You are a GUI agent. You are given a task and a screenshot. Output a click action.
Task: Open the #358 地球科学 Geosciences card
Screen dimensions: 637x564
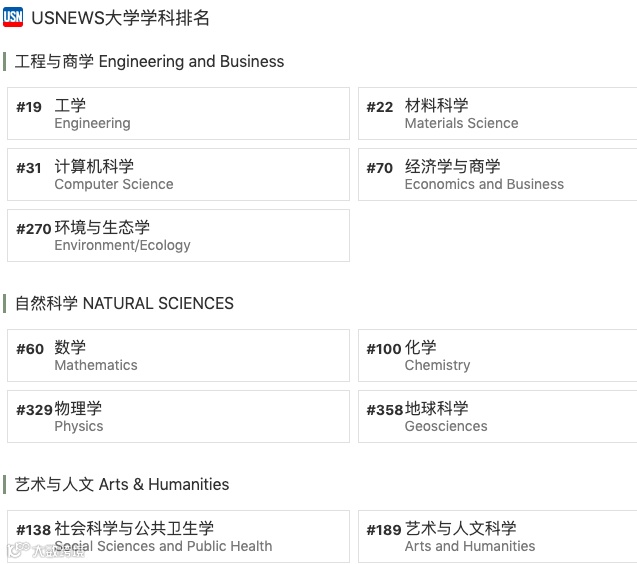pyautogui.click(x=498, y=416)
